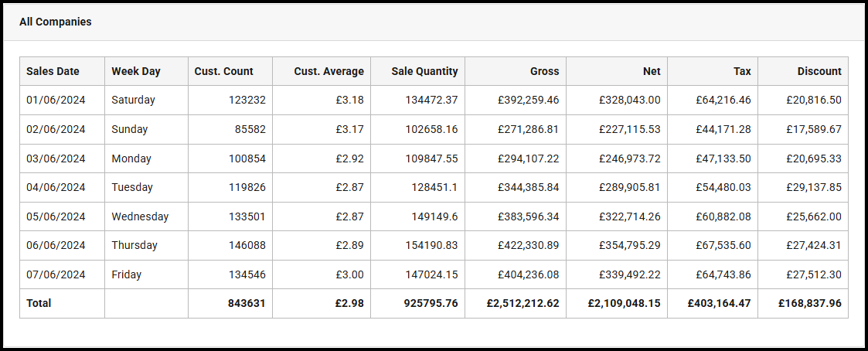
Task: Click the All Companies panel title
Action: 56,22
